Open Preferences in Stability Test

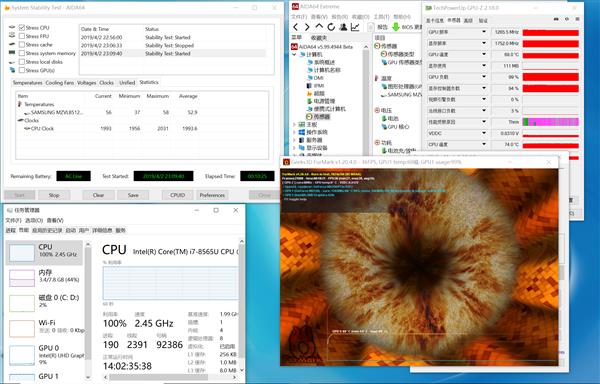pos(212,195)
